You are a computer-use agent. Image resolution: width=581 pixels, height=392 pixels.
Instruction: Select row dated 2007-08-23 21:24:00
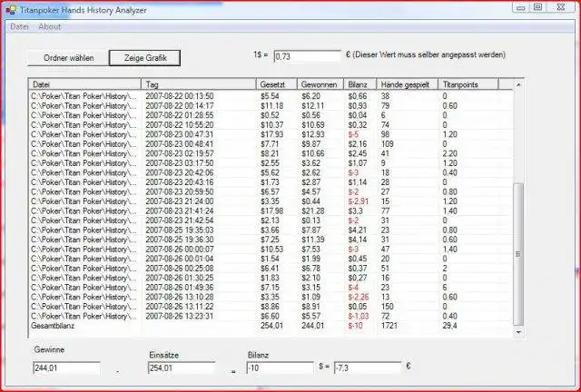pos(271,201)
